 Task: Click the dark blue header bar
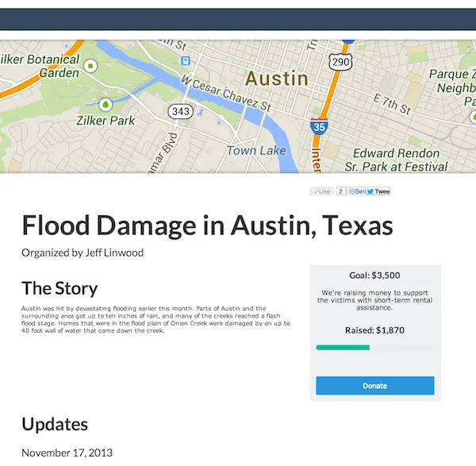[x=238, y=19]
